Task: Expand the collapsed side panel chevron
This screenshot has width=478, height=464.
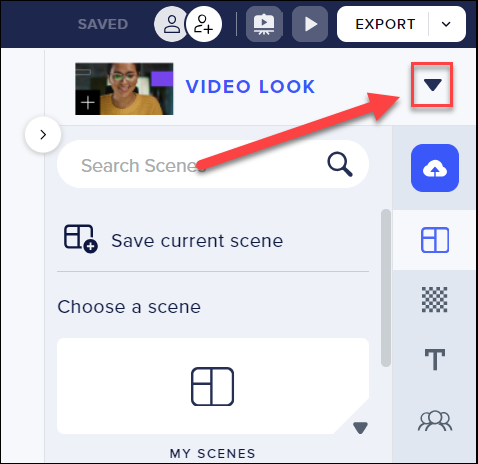Action: pyautogui.click(x=43, y=135)
